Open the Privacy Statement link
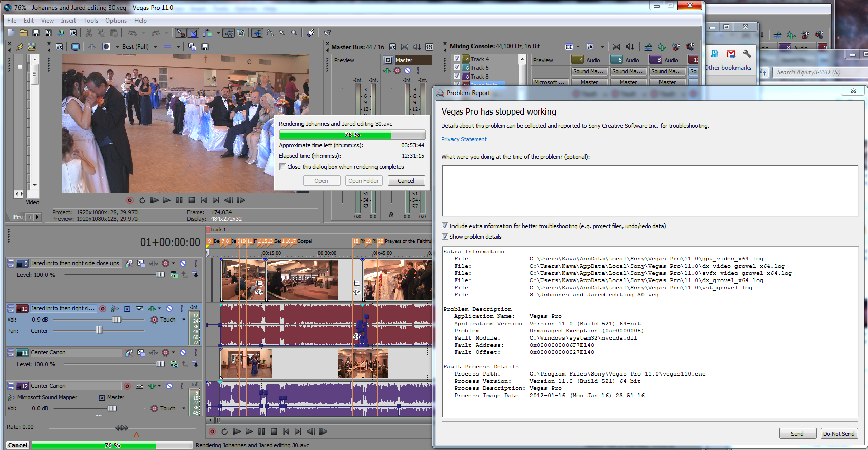868x450 pixels. coord(464,139)
